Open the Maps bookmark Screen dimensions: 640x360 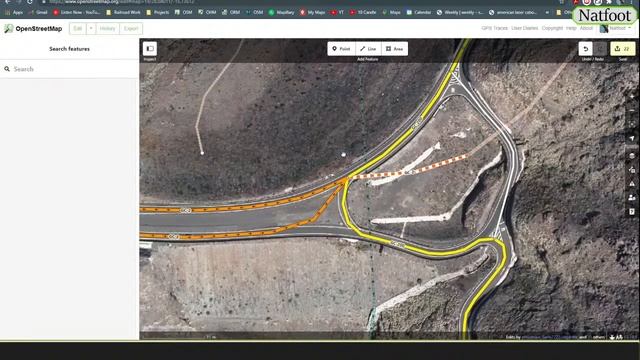[391, 13]
